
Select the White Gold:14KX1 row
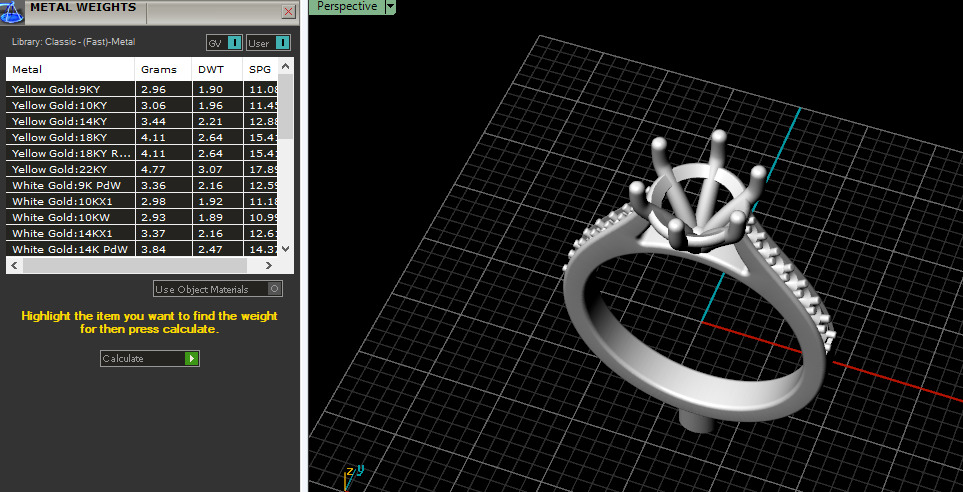pyautogui.click(x=142, y=233)
